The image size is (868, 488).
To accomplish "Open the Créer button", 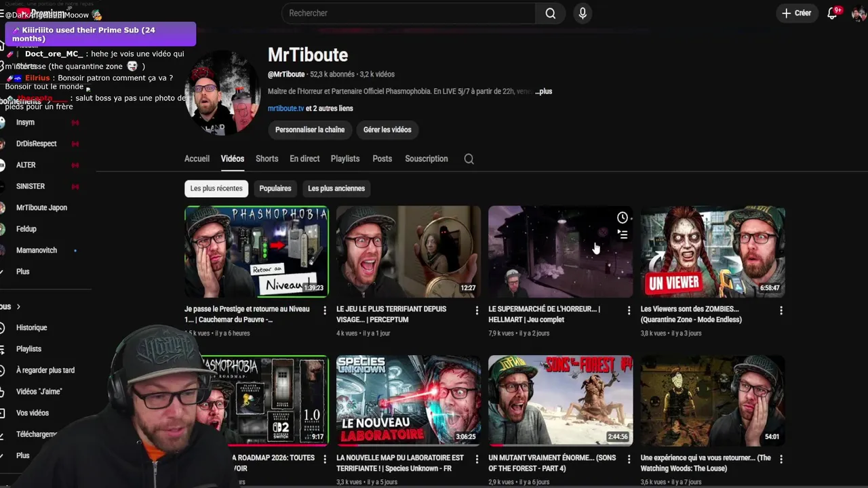I will point(796,14).
